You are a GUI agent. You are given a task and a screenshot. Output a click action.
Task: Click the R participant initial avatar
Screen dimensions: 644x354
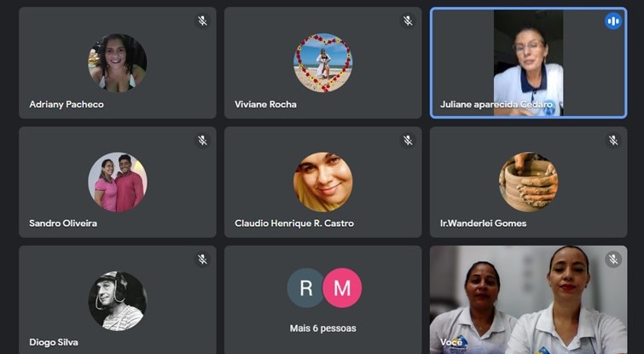click(306, 287)
